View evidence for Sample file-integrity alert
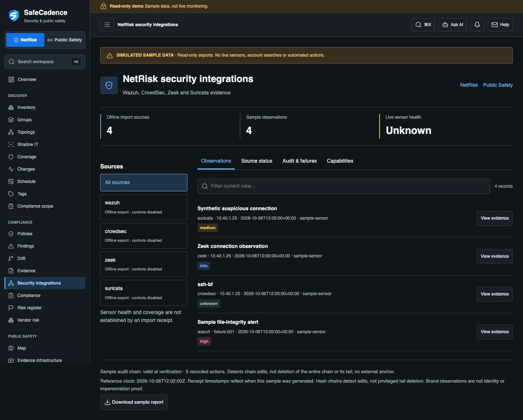Image resolution: width=523 pixels, height=420 pixels. pyautogui.click(x=495, y=332)
